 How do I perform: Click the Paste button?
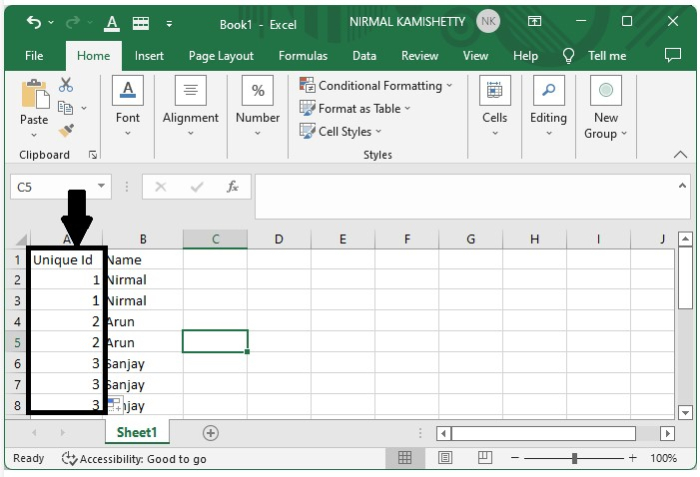click(34, 106)
